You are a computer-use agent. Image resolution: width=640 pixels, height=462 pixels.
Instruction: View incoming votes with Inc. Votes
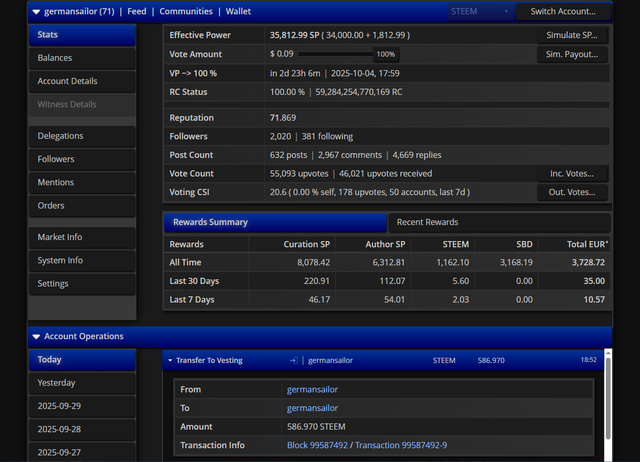click(x=573, y=173)
